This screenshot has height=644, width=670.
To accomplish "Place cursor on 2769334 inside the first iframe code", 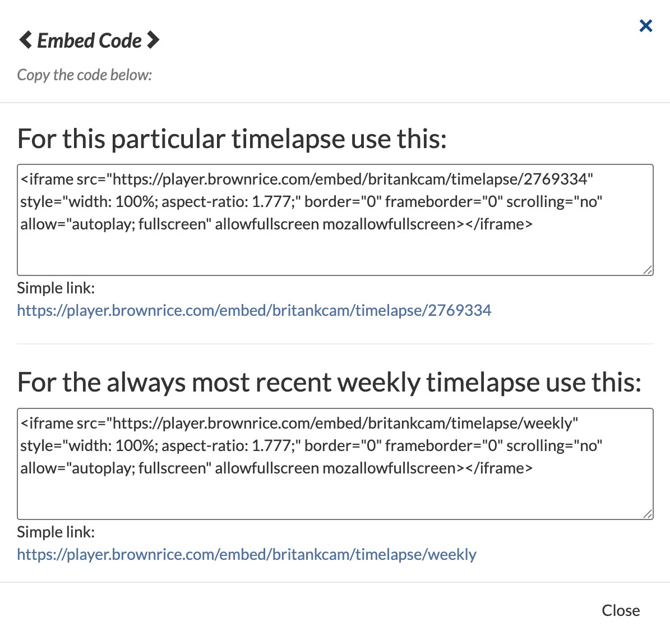I will click(x=555, y=180).
